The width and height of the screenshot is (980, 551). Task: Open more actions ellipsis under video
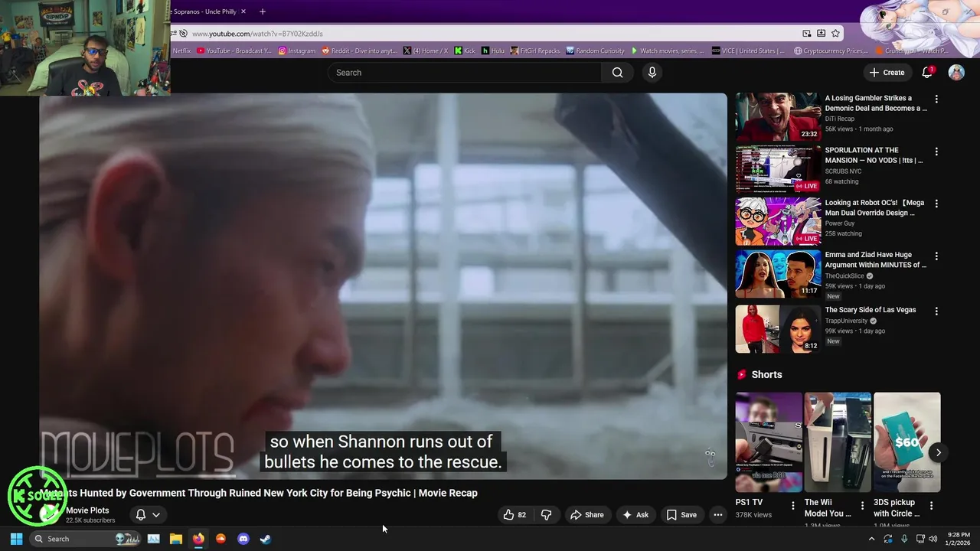(717, 515)
